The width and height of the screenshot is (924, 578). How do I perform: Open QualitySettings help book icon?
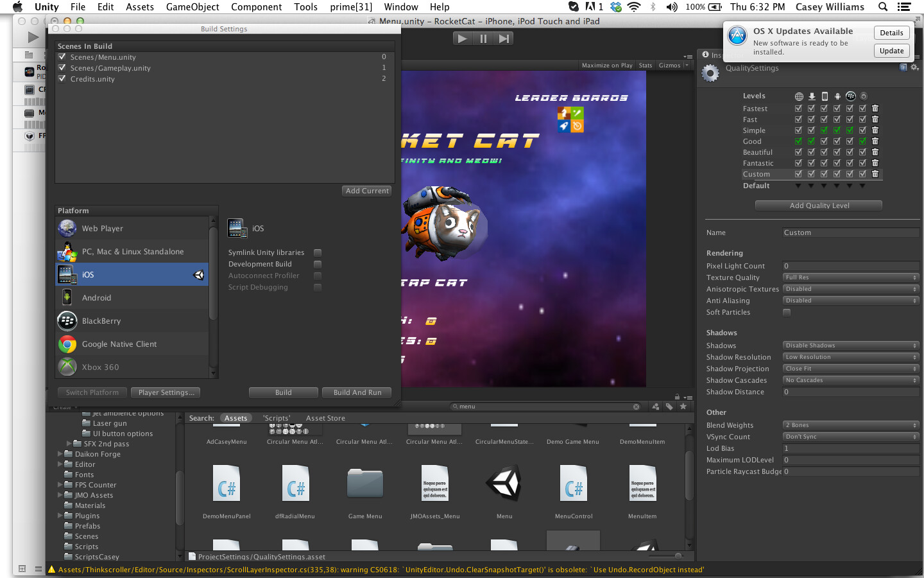[903, 67]
